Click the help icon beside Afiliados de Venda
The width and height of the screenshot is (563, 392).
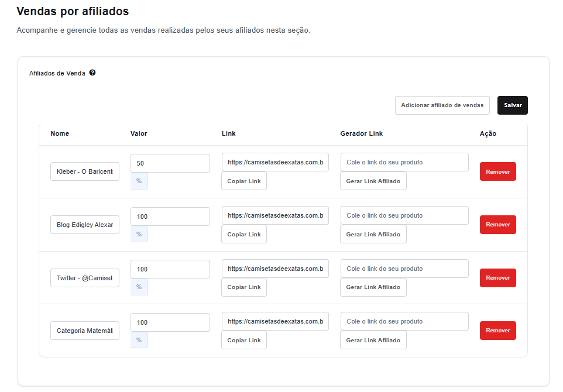pyautogui.click(x=92, y=73)
